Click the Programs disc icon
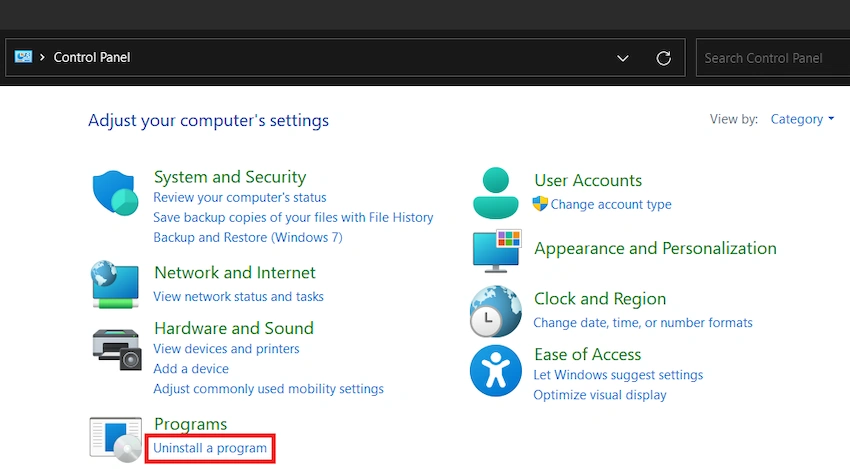The height and width of the screenshot is (469, 850). point(115,440)
